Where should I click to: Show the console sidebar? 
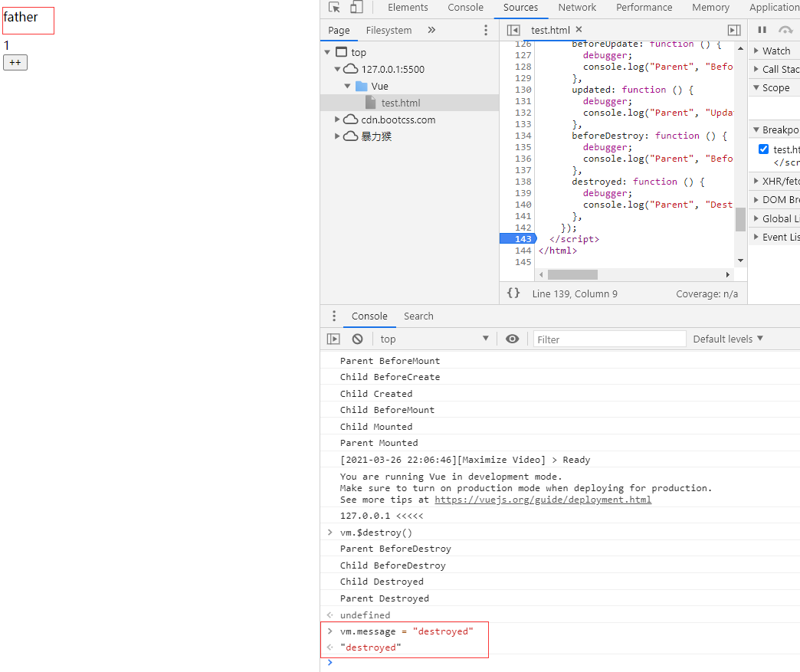click(333, 339)
